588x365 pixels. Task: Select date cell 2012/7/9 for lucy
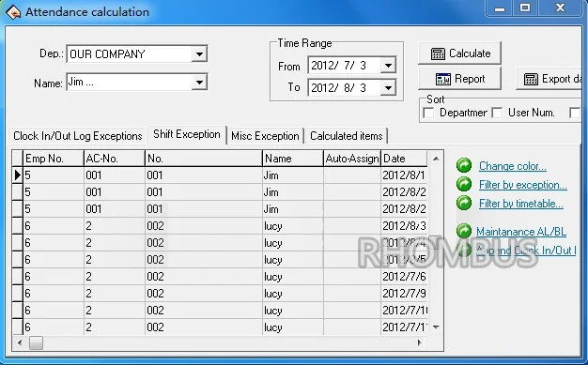click(x=404, y=293)
